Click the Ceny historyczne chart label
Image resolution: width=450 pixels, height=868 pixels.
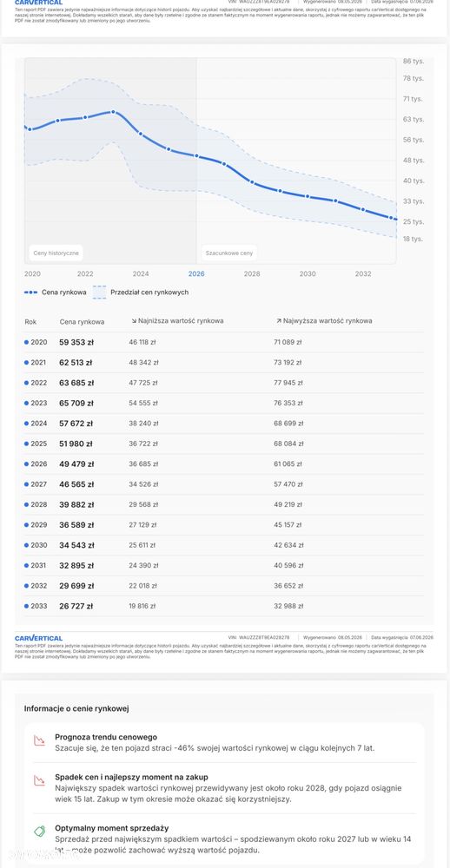56,253
